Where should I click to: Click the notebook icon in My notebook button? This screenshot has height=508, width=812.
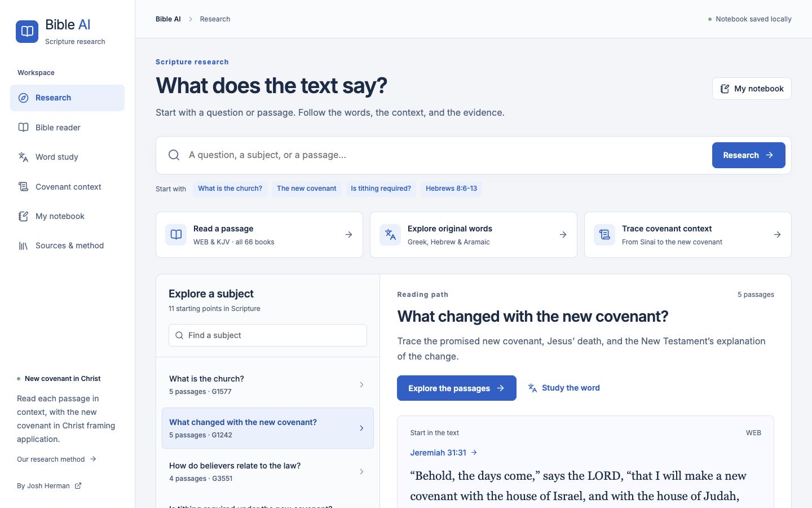[725, 89]
